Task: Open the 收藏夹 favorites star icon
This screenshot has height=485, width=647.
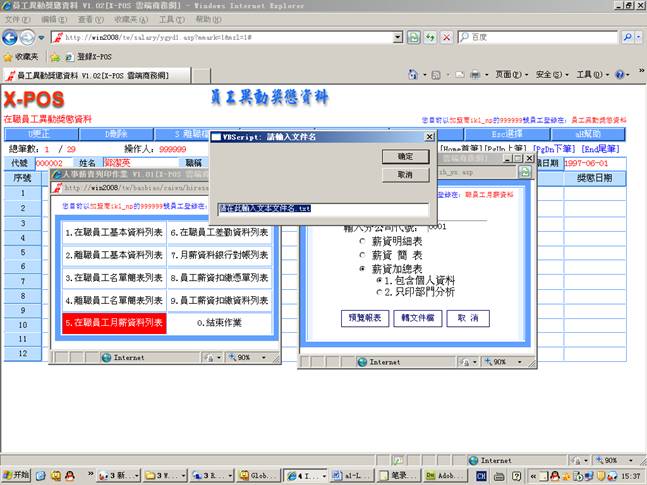Action: 8,57
